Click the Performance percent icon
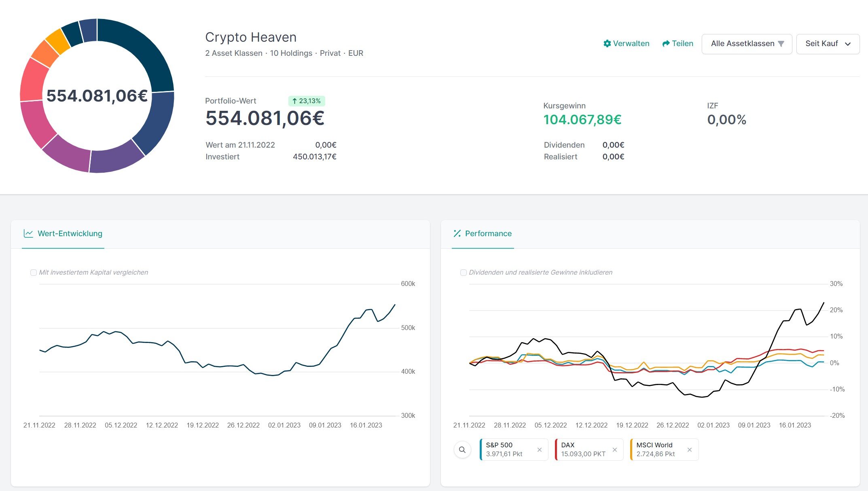868x491 pixels. (457, 233)
